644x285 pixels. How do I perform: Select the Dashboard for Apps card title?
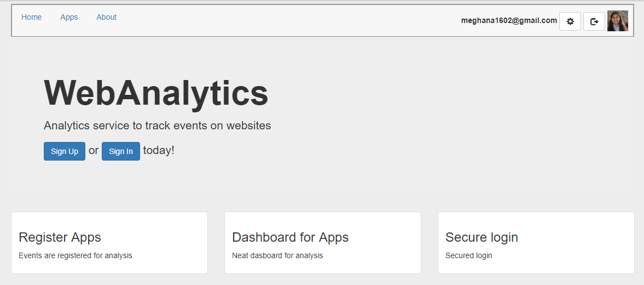pos(290,237)
